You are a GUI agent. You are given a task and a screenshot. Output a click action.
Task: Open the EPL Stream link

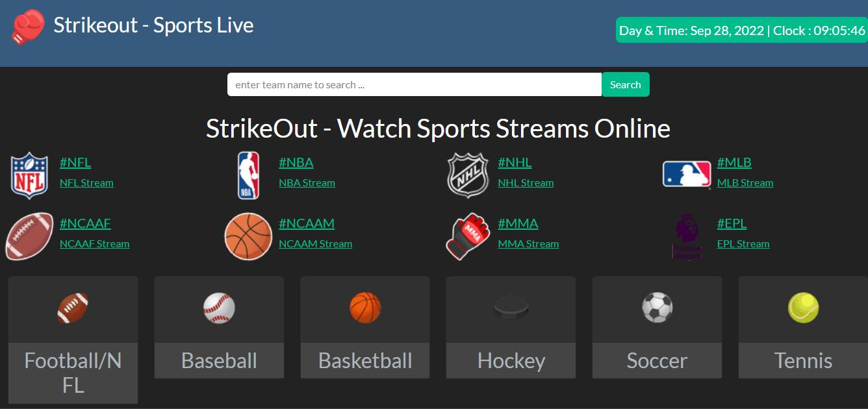(x=743, y=244)
